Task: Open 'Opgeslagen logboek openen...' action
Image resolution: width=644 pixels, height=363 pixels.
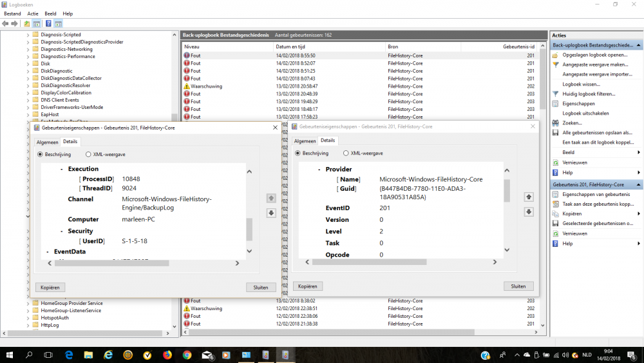Action: (x=594, y=55)
